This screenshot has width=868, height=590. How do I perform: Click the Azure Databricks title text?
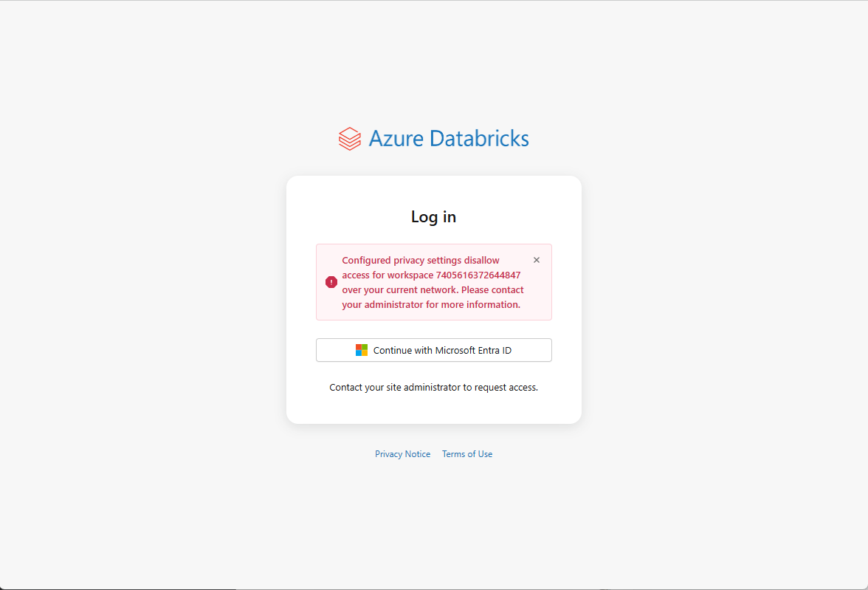coord(448,139)
